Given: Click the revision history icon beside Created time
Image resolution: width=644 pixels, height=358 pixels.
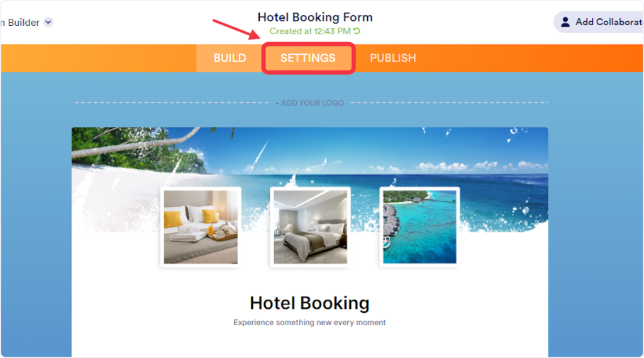Looking at the screenshot, I should [x=357, y=31].
